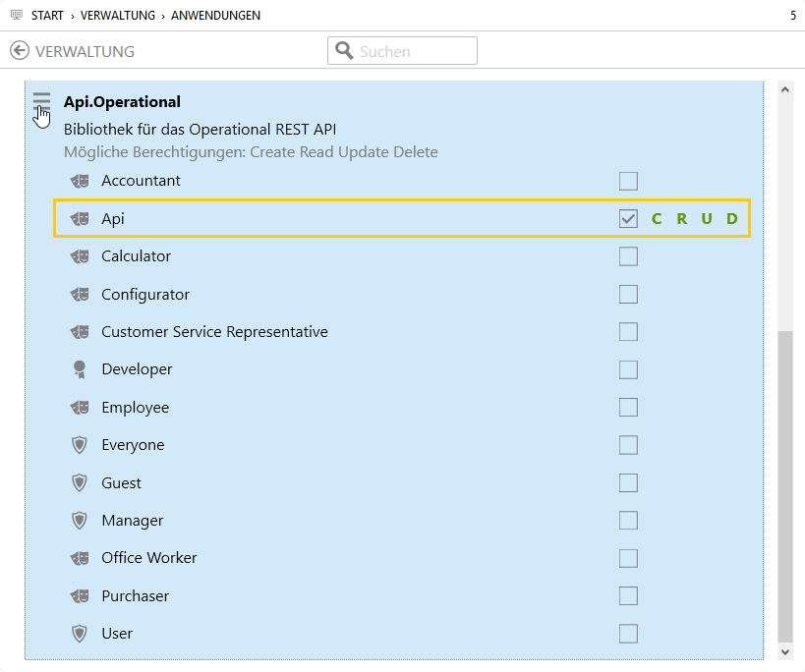Uncheck the Api role checkbox
Screen dimensions: 805x672
(x=628, y=219)
